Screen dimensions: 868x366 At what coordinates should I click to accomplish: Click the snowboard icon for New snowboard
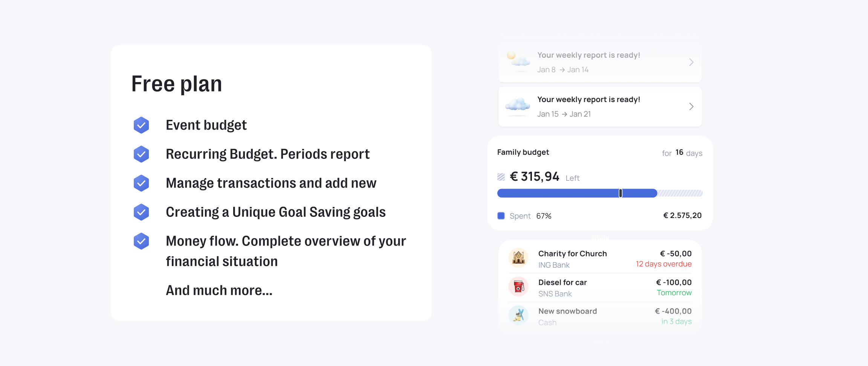pos(518,316)
